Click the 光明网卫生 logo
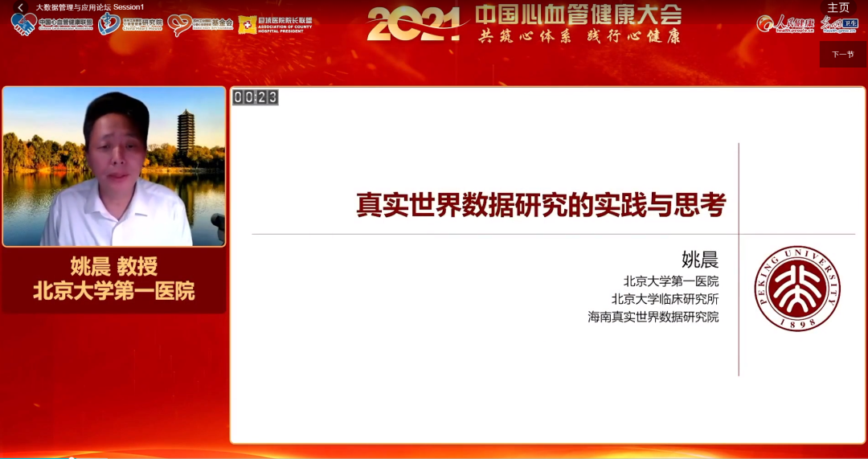This screenshot has height=459, width=868. point(838,24)
